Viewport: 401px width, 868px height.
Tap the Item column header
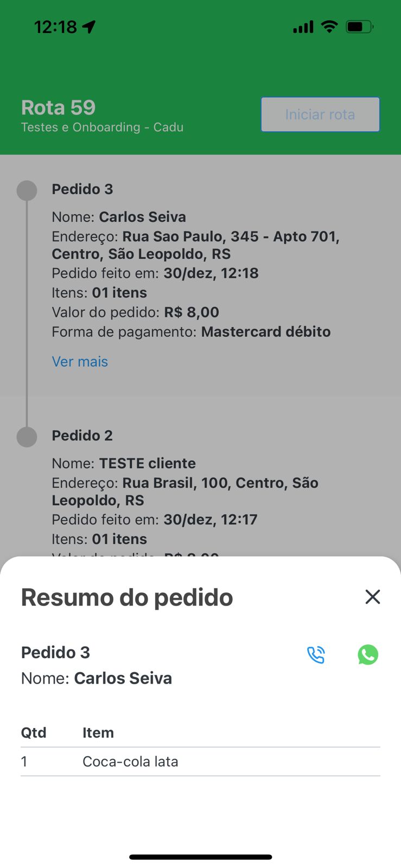(98, 733)
